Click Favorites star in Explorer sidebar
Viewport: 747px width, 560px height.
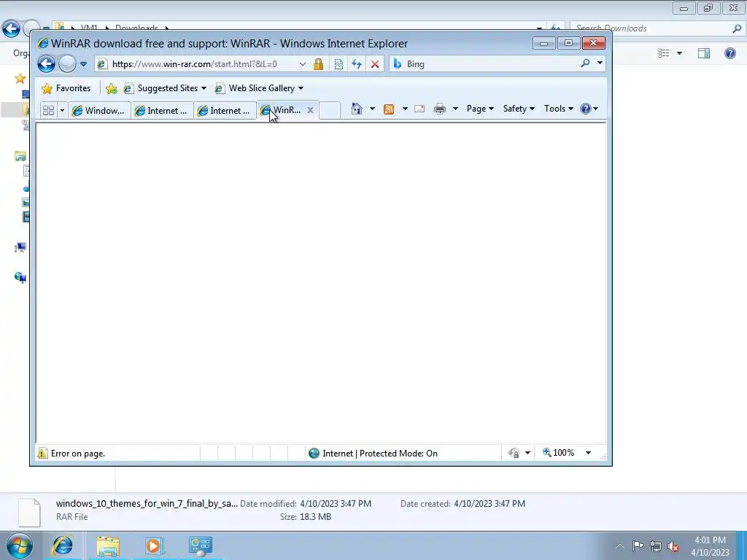[20, 78]
